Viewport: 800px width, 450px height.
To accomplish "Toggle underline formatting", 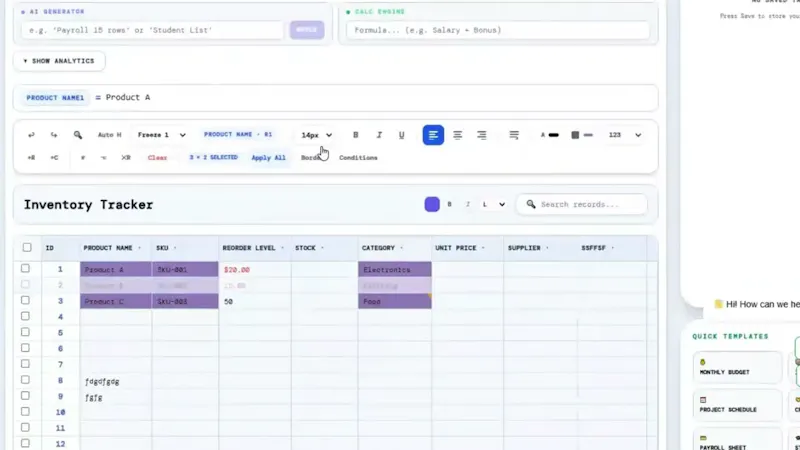I will 402,135.
